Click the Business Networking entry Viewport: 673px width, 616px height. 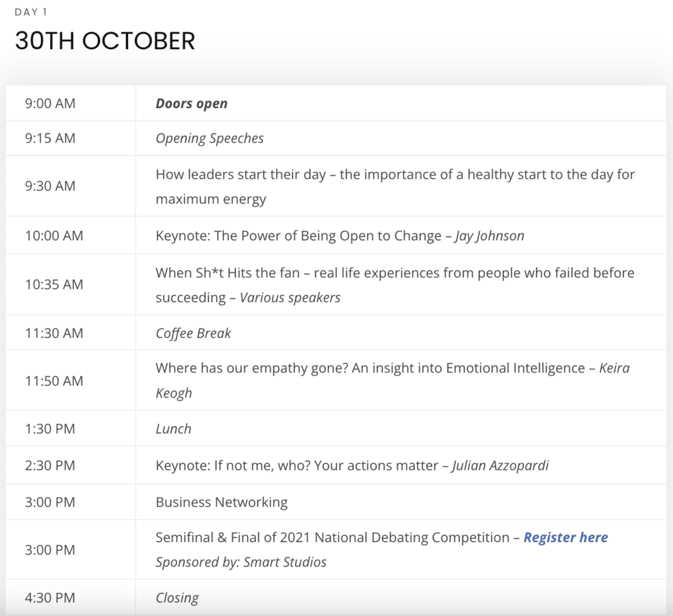pyautogui.click(x=221, y=502)
